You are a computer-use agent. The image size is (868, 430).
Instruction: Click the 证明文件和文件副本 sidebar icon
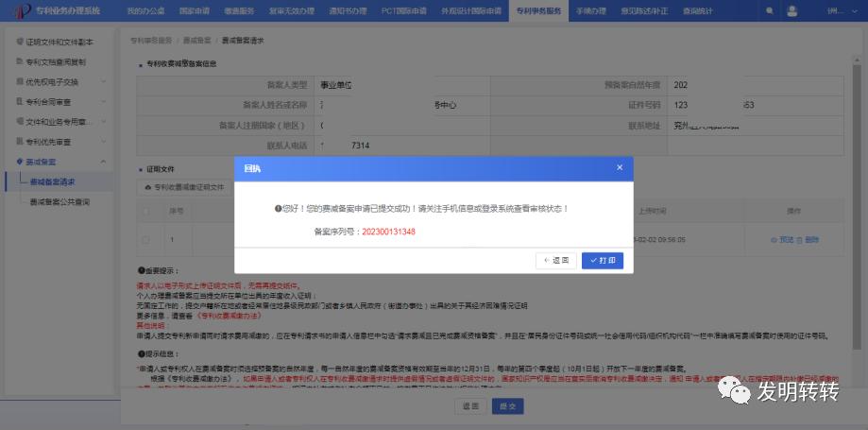(x=20, y=42)
